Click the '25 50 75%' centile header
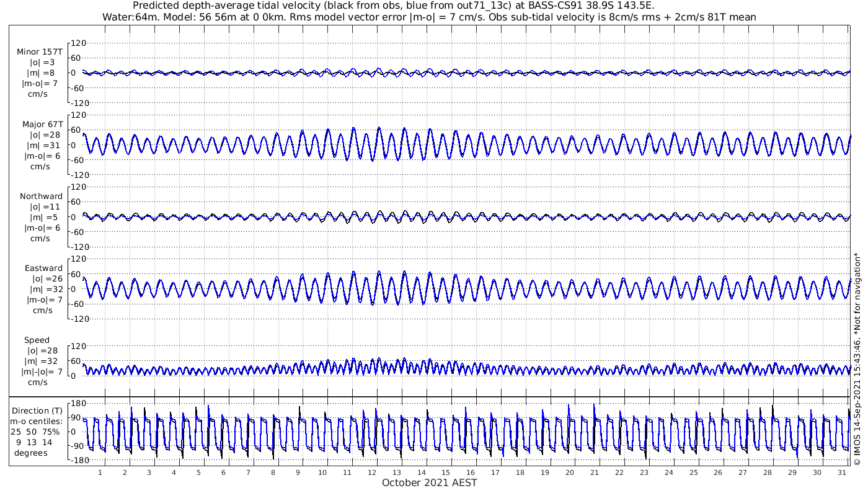 click(x=35, y=432)
